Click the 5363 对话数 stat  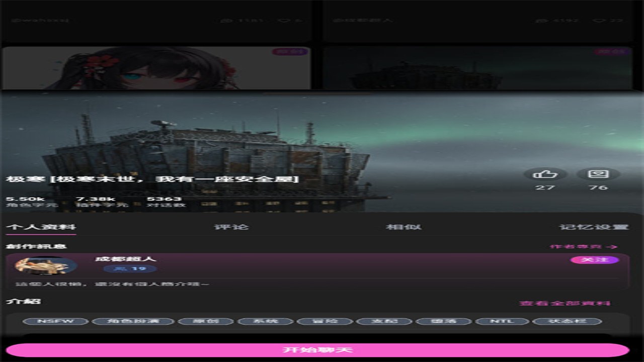coord(166,202)
